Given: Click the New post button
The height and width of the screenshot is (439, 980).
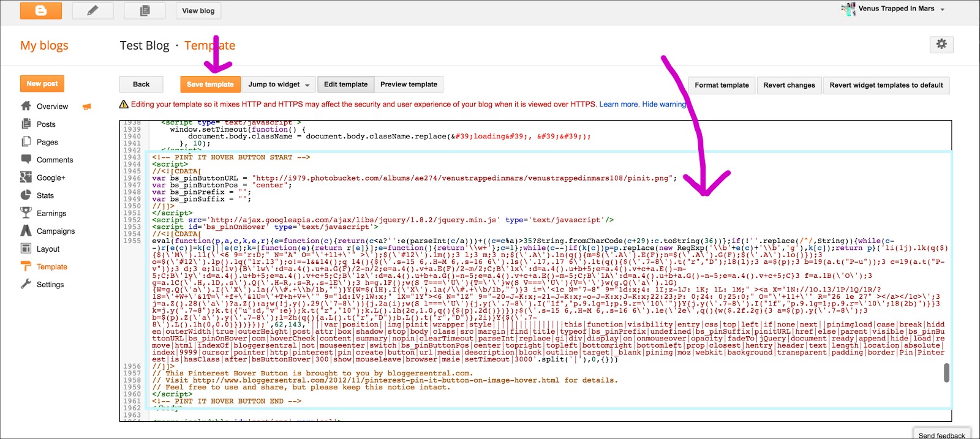Looking at the screenshot, I should (x=42, y=84).
